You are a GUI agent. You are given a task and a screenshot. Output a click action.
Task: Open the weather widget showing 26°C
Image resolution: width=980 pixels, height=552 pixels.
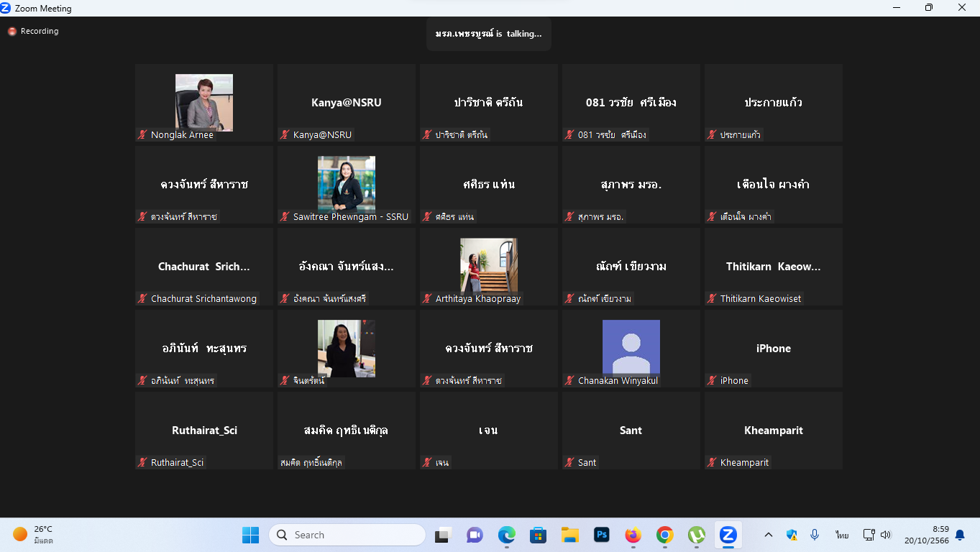click(x=33, y=535)
